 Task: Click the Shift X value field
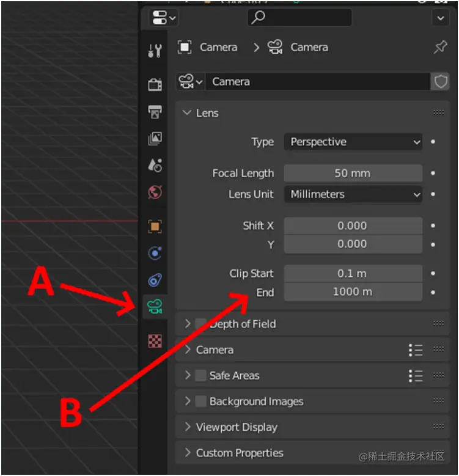pyautogui.click(x=353, y=225)
